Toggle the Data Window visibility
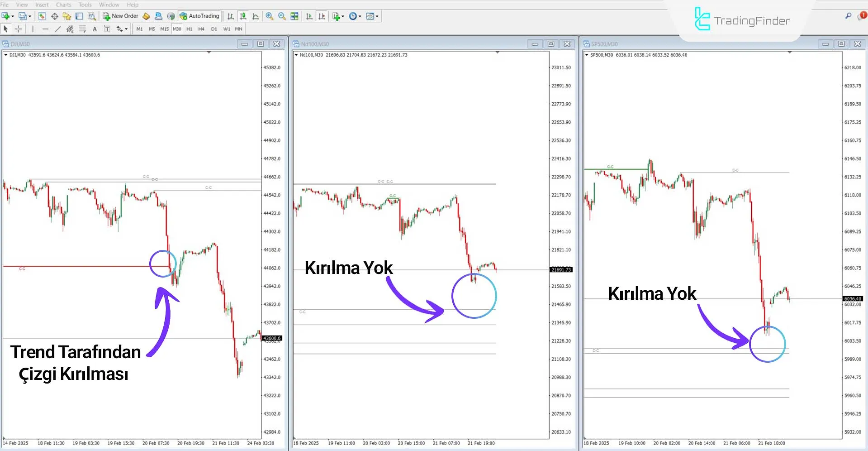 (54, 16)
